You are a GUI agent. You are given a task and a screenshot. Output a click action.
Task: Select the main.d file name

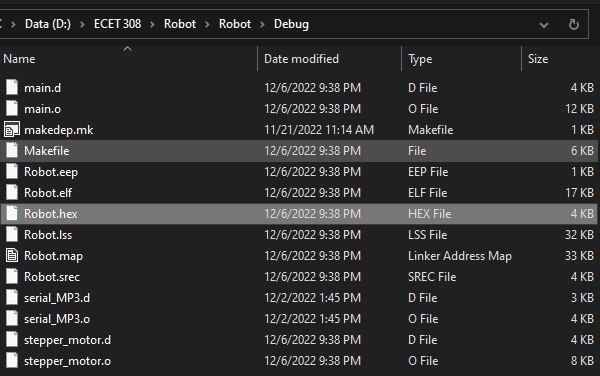(42, 88)
